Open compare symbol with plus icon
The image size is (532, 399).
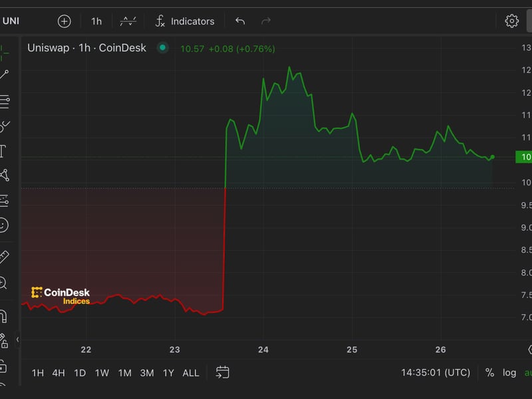pyautogui.click(x=63, y=21)
